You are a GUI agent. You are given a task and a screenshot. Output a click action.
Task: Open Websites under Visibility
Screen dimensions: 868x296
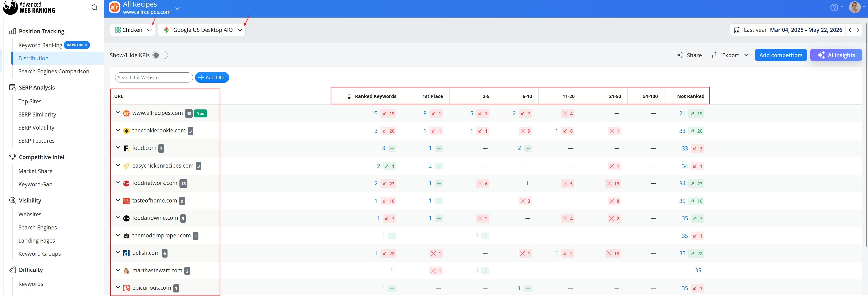(30, 214)
